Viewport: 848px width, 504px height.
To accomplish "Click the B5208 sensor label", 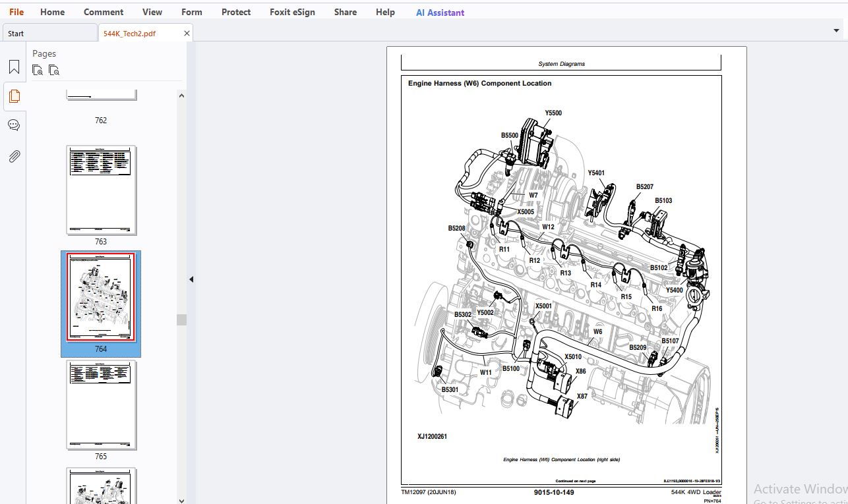I will coord(456,229).
